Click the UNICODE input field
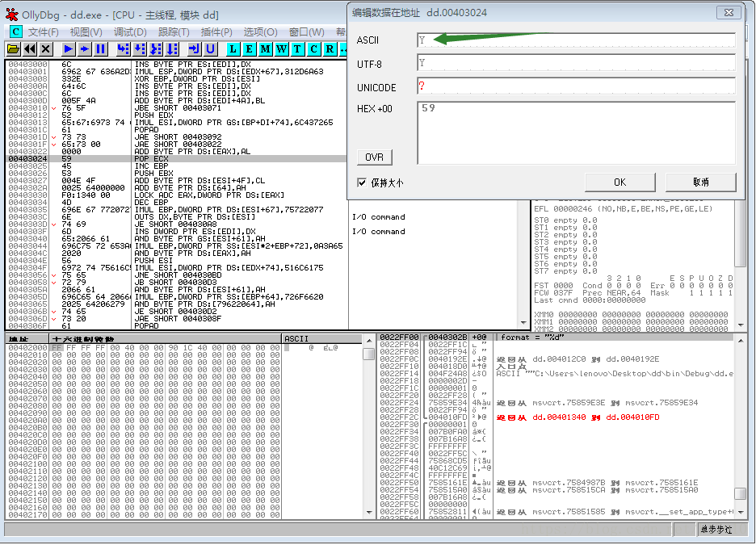 click(x=576, y=86)
